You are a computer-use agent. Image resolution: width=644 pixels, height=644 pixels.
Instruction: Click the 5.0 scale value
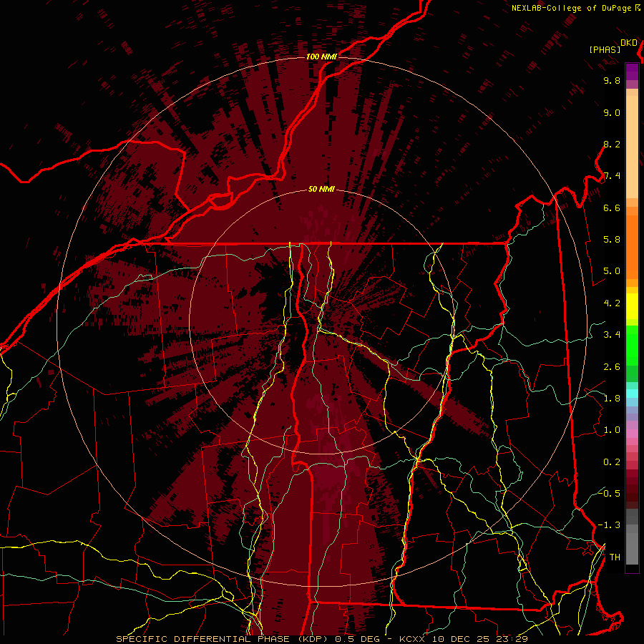[x=612, y=271]
